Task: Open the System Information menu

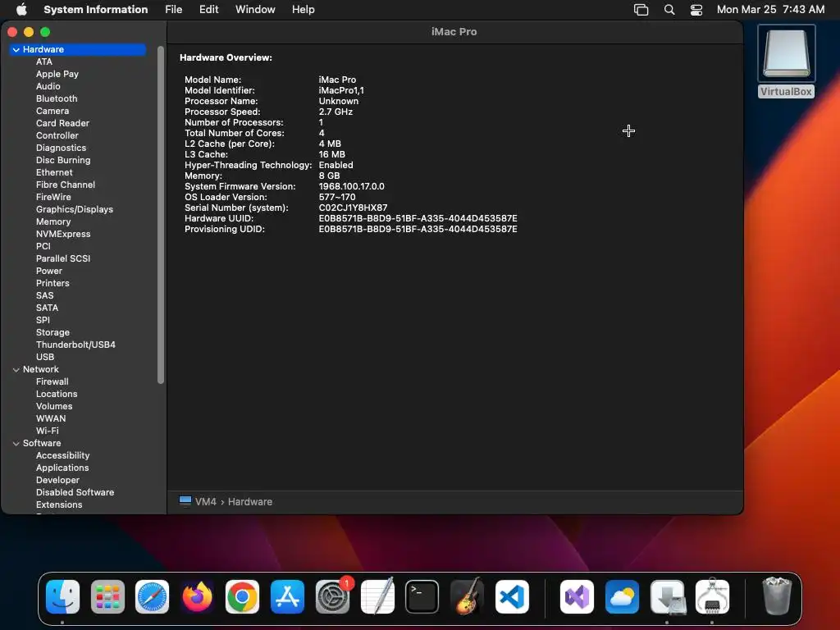Action: [x=96, y=9]
